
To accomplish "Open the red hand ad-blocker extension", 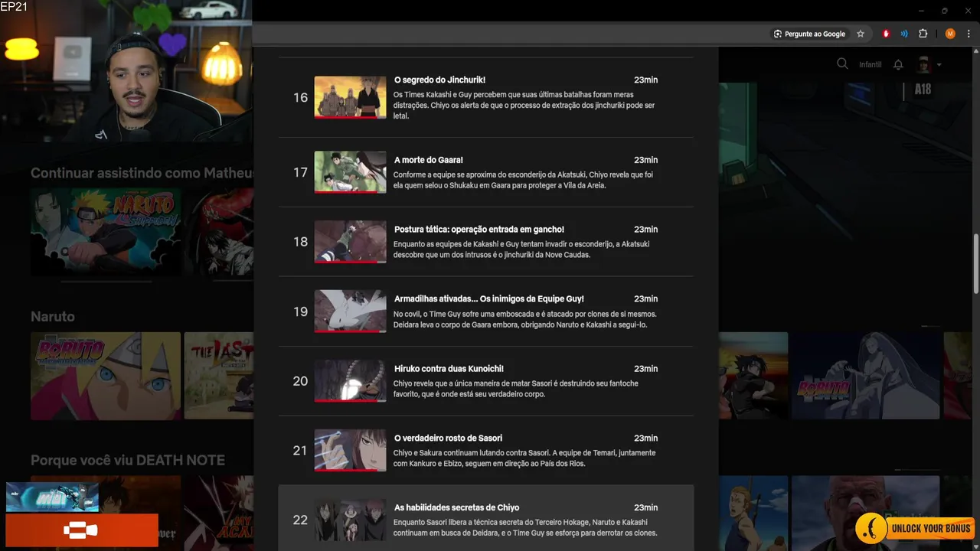I will tap(886, 34).
